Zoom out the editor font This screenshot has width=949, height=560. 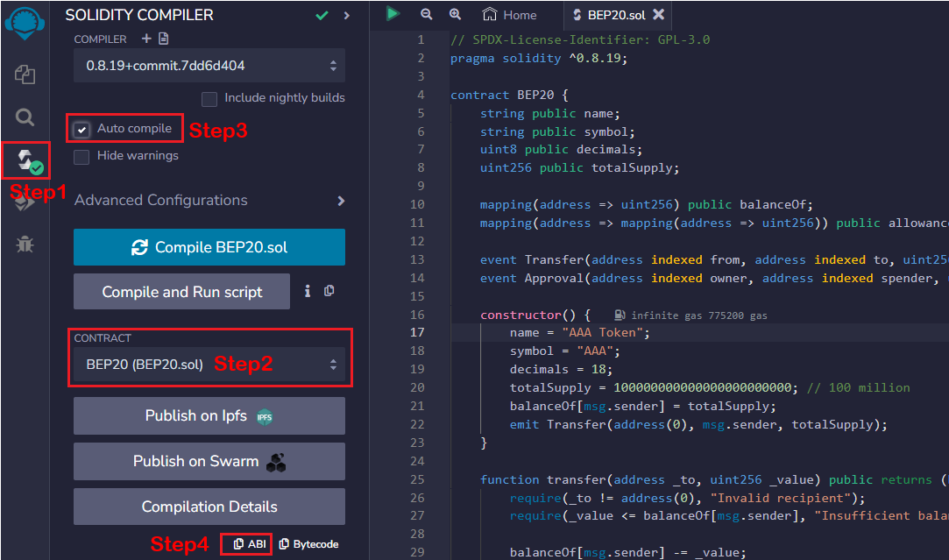point(427,15)
